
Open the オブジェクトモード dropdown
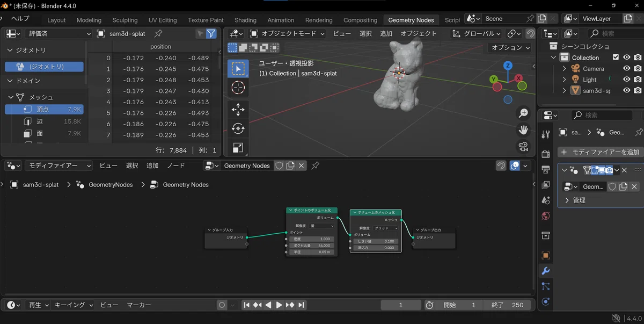tap(288, 33)
